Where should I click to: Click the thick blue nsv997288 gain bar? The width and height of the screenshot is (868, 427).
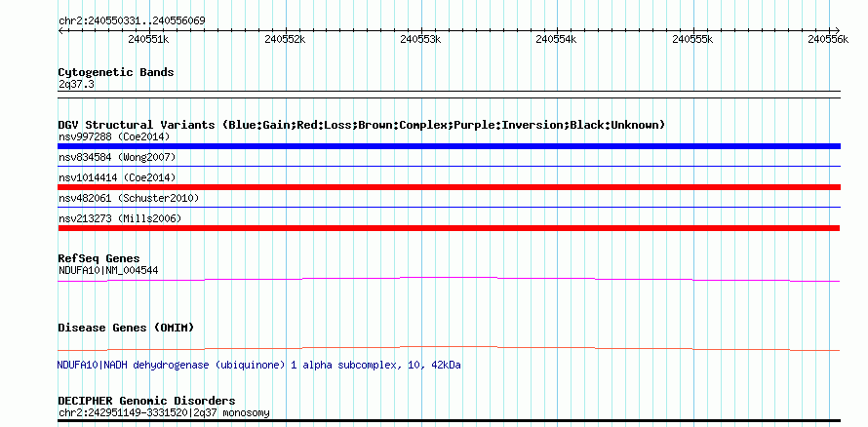click(x=449, y=146)
